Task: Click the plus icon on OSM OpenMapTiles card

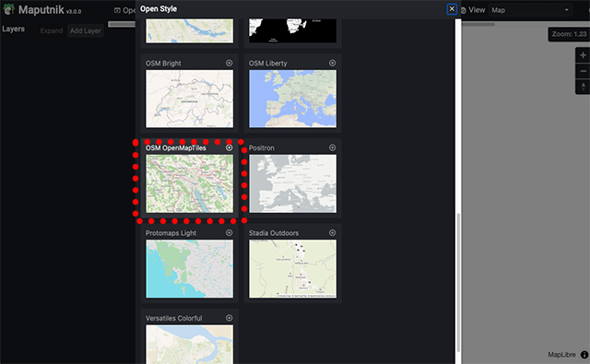Action: tap(230, 147)
